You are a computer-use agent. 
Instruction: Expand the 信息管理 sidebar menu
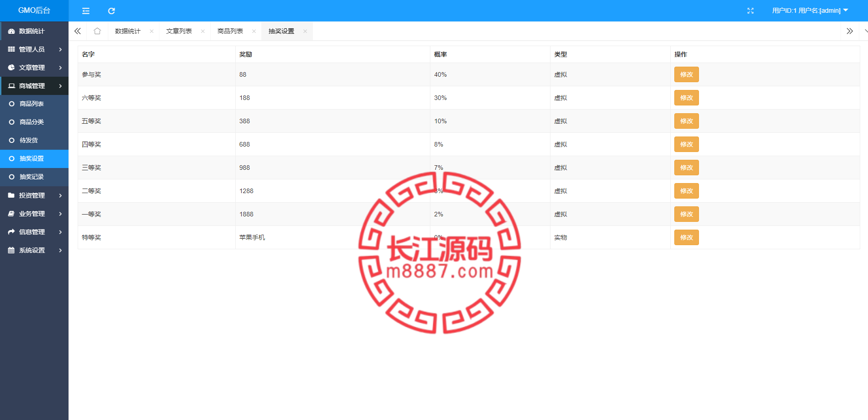pyautogui.click(x=34, y=232)
